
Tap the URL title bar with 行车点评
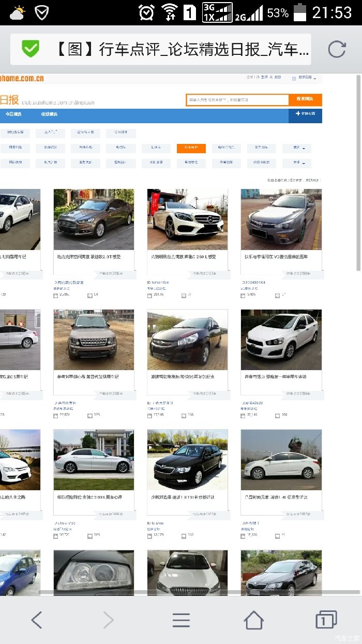pos(181,50)
